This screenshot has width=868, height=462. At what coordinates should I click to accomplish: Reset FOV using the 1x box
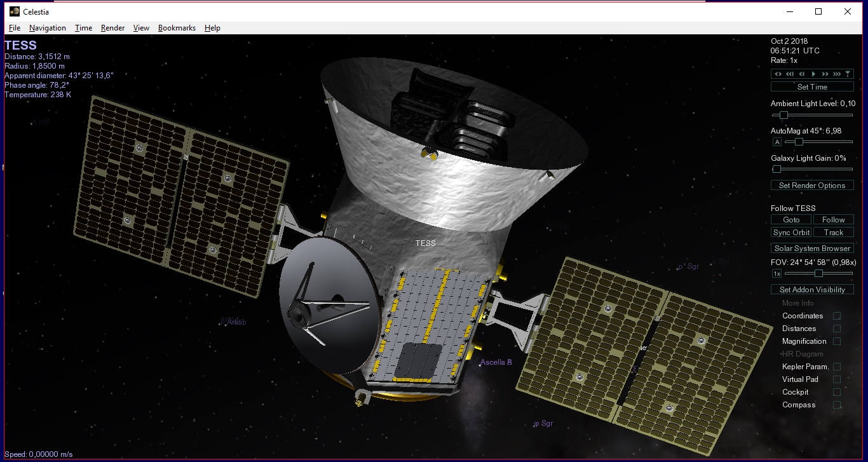(x=776, y=273)
